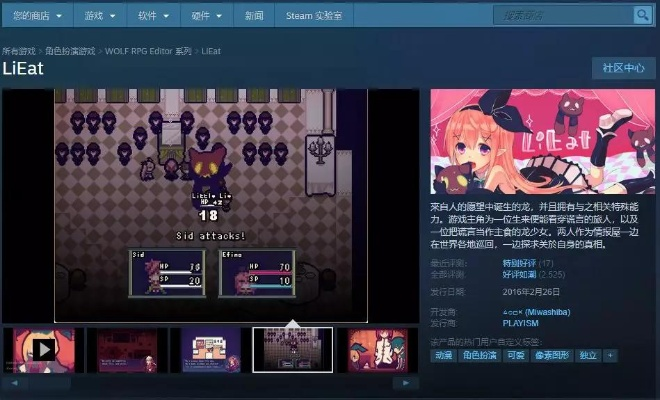The image size is (660, 400).
Task: Select the 独立 tag
Action: [588, 356]
